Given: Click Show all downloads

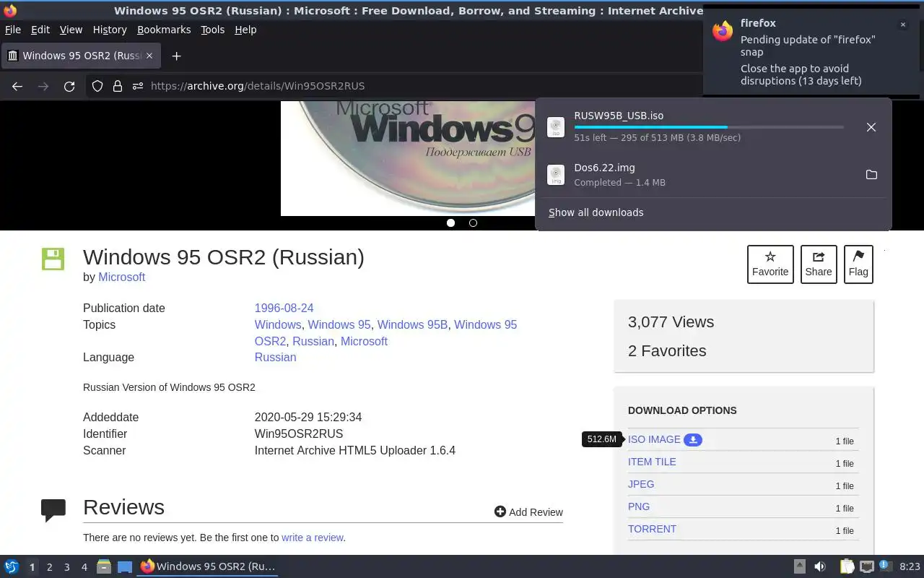Looking at the screenshot, I should [596, 212].
